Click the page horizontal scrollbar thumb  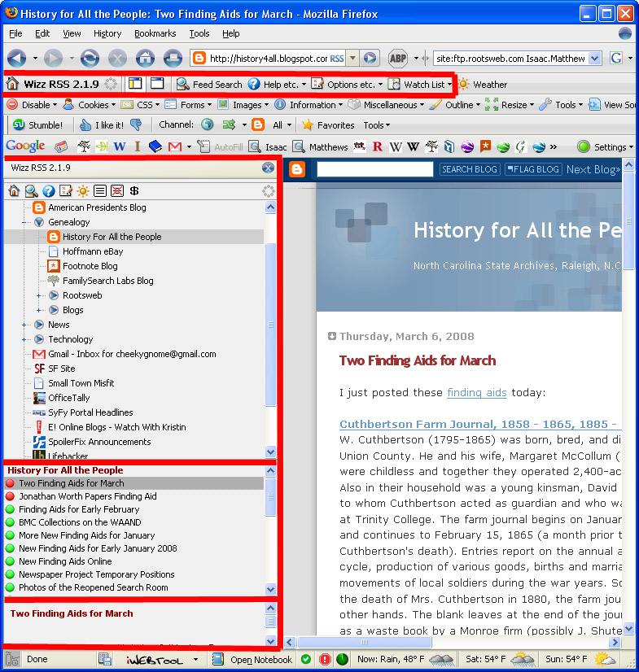point(365,642)
